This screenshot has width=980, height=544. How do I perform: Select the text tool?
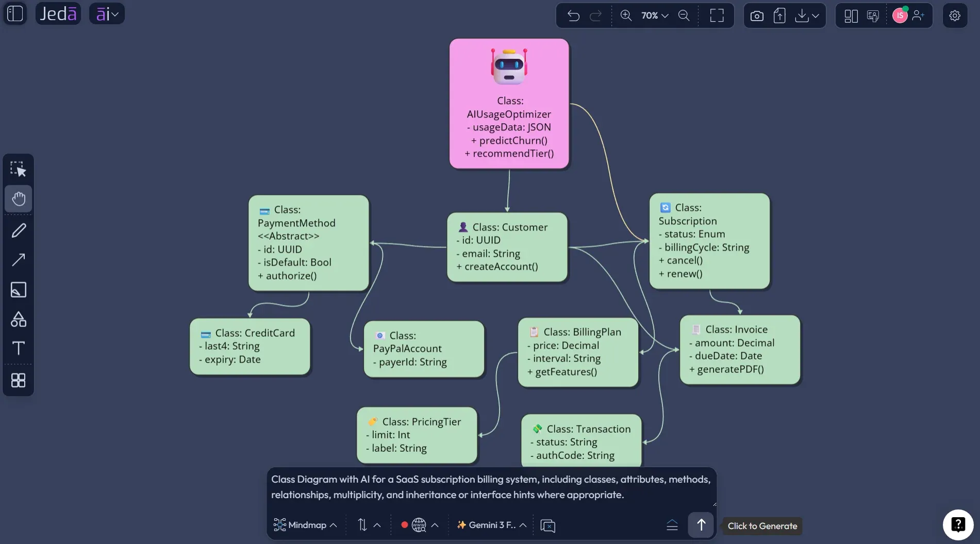pos(19,348)
